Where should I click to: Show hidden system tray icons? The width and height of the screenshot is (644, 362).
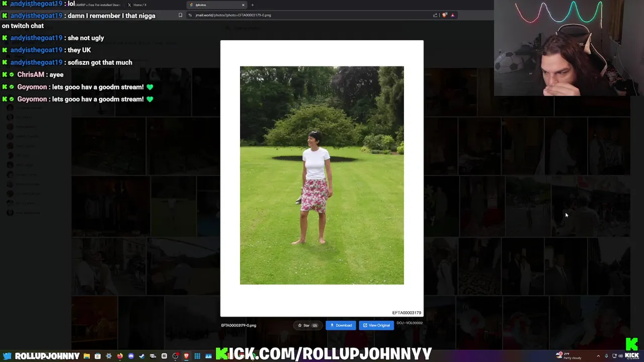pyautogui.click(x=598, y=356)
